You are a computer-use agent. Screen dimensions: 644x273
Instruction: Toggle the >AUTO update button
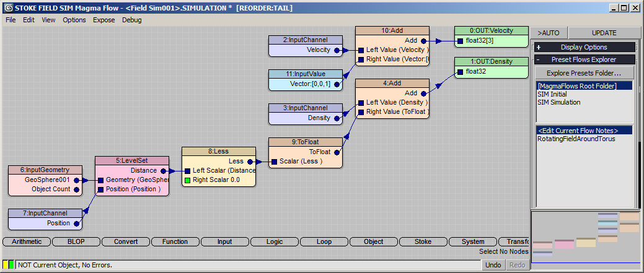click(x=549, y=33)
